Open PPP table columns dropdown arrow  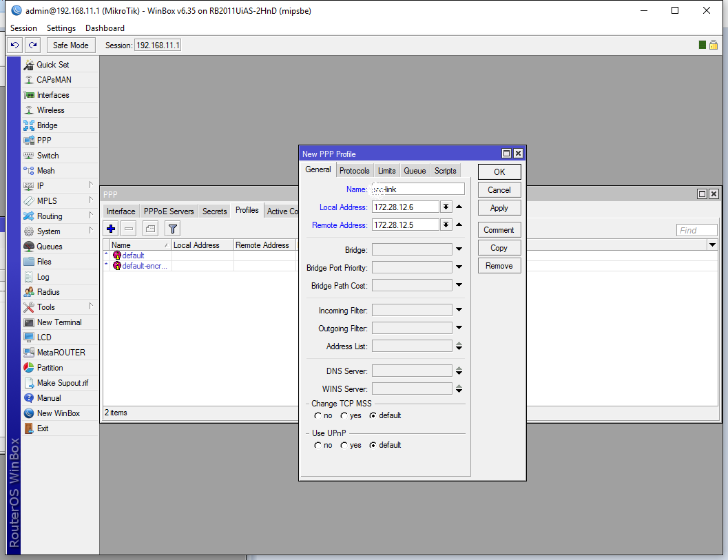pyautogui.click(x=713, y=245)
